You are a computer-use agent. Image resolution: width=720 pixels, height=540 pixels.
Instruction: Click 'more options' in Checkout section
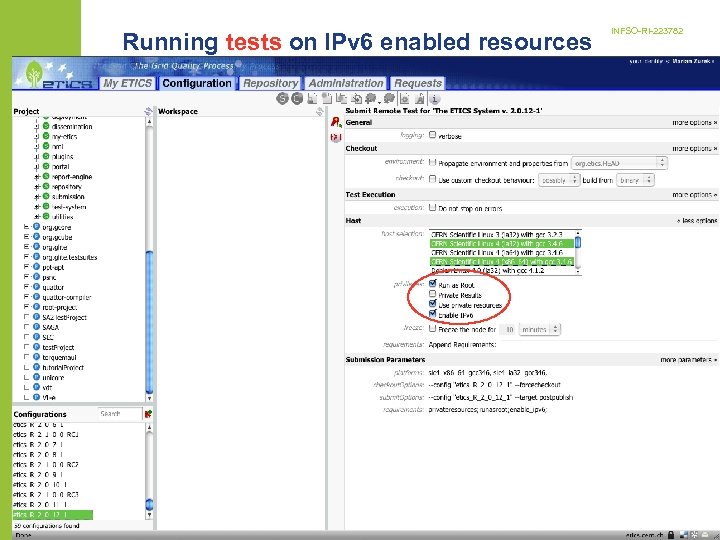click(694, 149)
